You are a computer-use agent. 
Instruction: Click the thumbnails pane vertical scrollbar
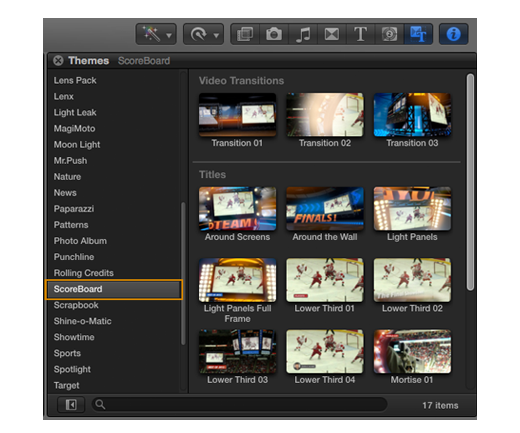tap(470, 182)
